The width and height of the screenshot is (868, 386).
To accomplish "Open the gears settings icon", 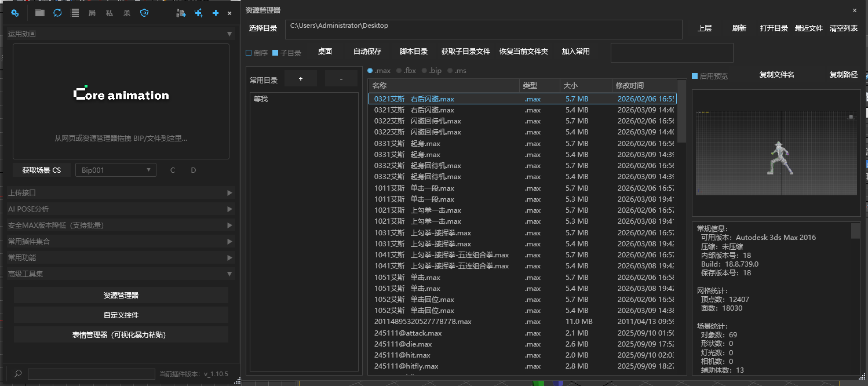I will coord(16,13).
